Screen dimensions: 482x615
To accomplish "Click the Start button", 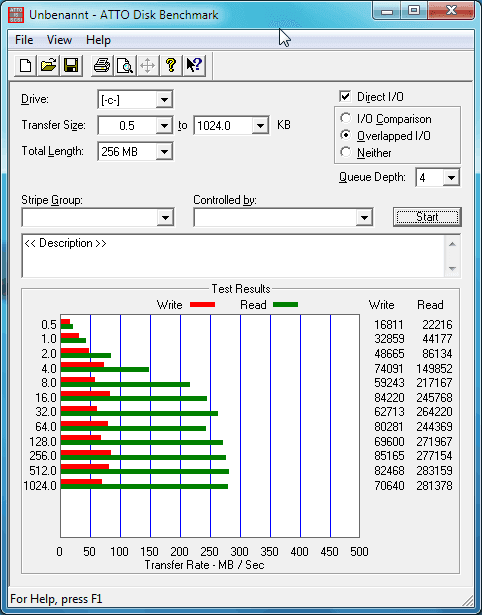I will pyautogui.click(x=427, y=217).
